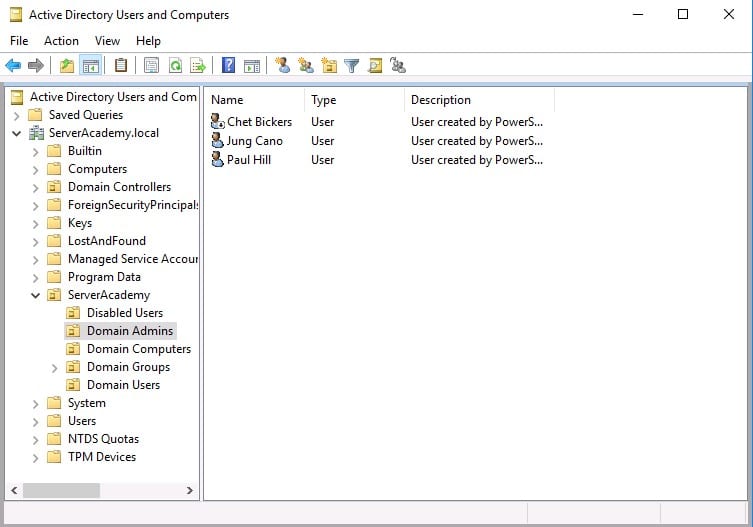This screenshot has height=527, width=753.
Task: Click Find objects toolbar icon
Action: 375,65
